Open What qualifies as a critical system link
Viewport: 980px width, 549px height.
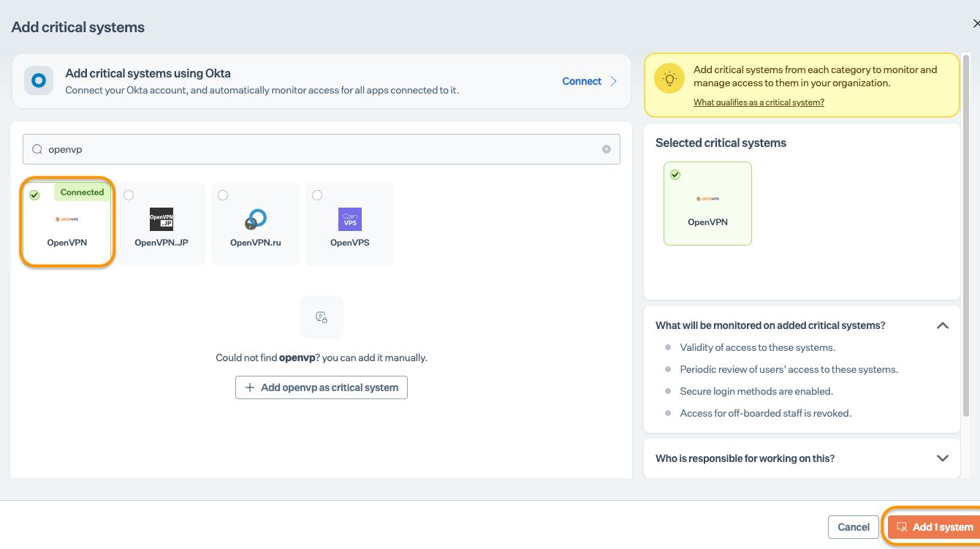point(759,102)
